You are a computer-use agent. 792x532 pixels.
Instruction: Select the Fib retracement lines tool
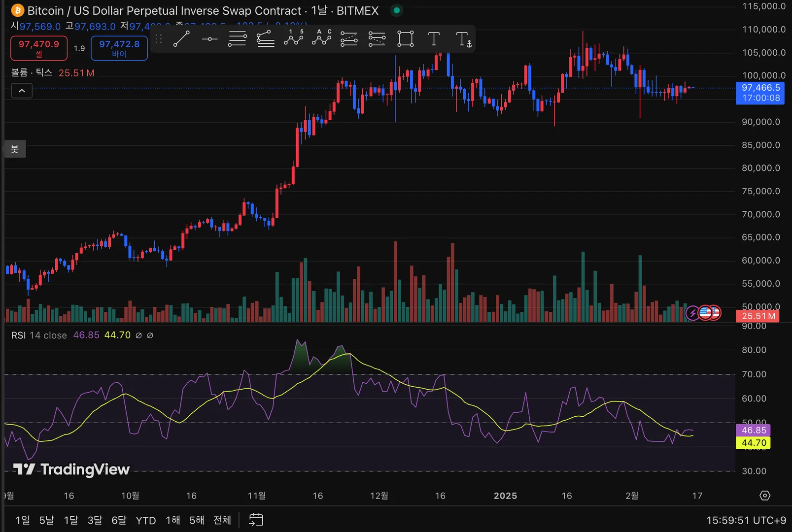pos(237,39)
